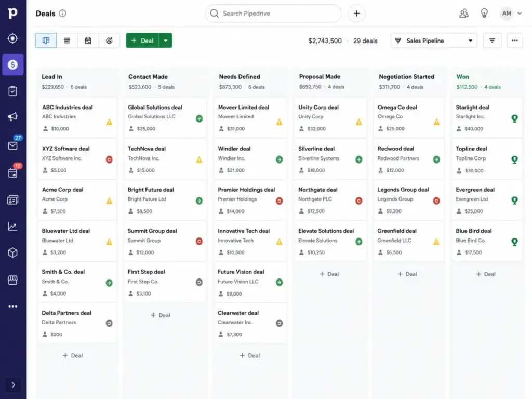Click warning icon on ABC Industries deal
532x399 pixels.
pyautogui.click(x=109, y=122)
